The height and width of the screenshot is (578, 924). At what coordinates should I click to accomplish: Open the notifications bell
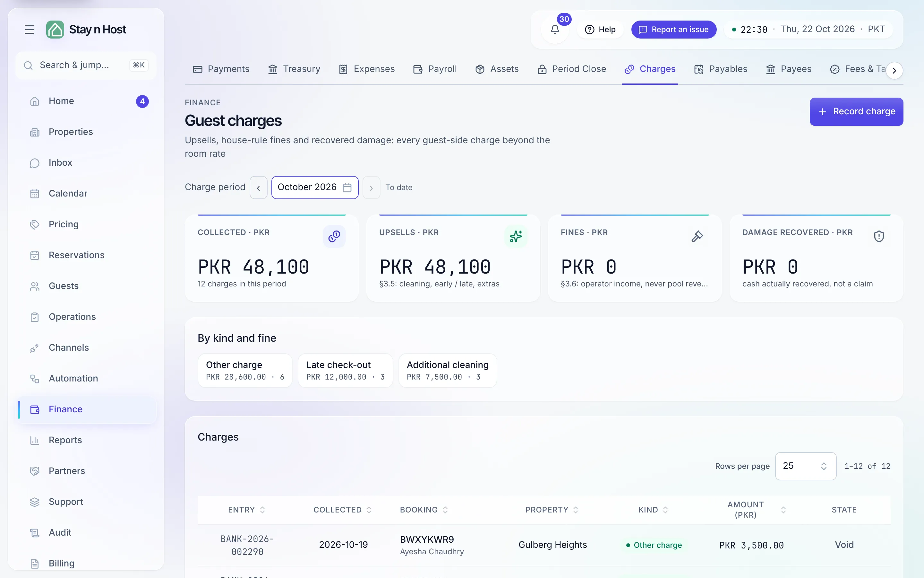tap(555, 30)
